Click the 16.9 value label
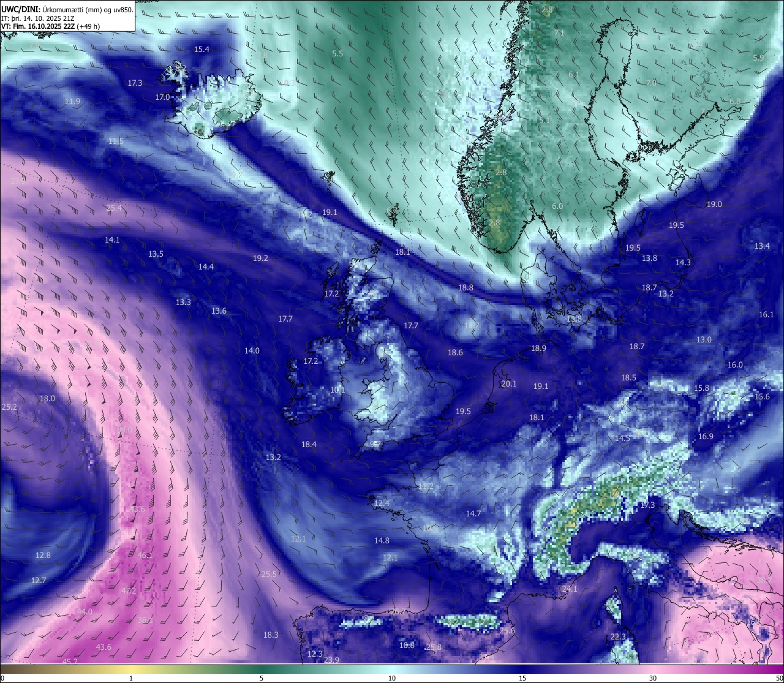Viewport: 784px width, 683px height. coord(706,436)
